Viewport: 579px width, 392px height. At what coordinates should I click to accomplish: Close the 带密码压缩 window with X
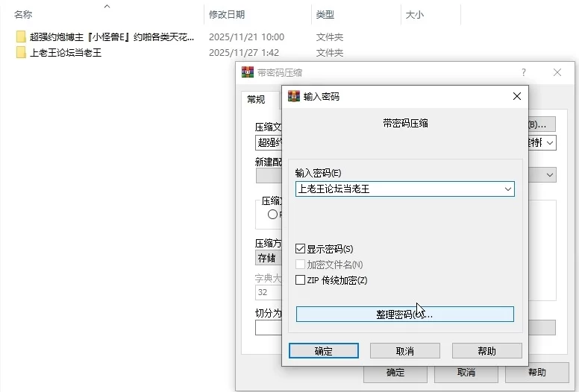click(557, 72)
